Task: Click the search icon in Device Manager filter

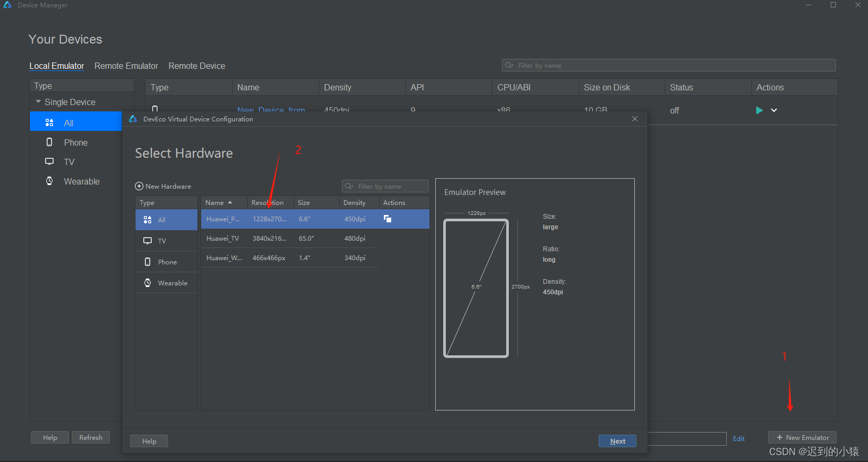Action: (509, 65)
